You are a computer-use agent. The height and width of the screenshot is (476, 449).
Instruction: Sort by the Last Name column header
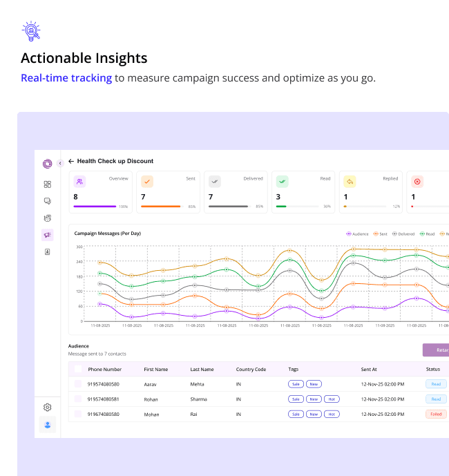(x=202, y=369)
